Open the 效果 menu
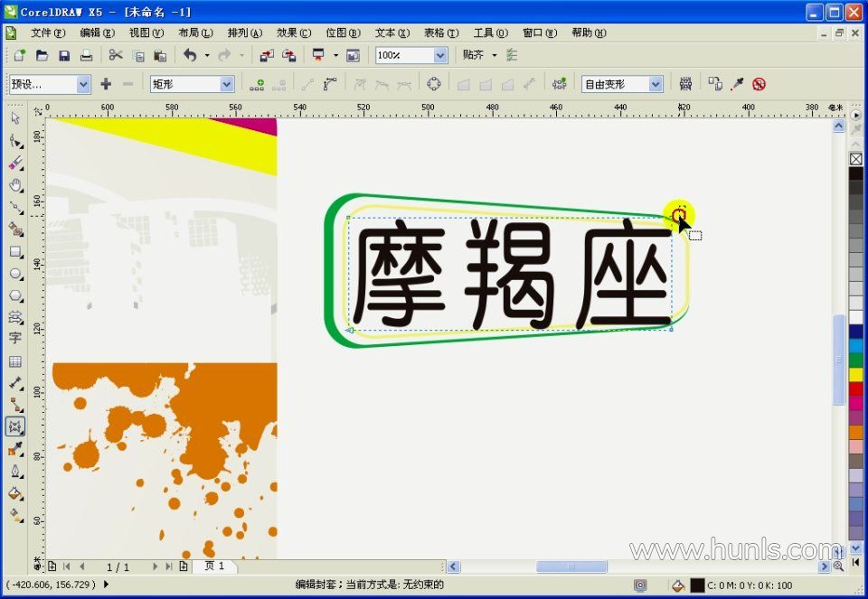 tap(293, 33)
